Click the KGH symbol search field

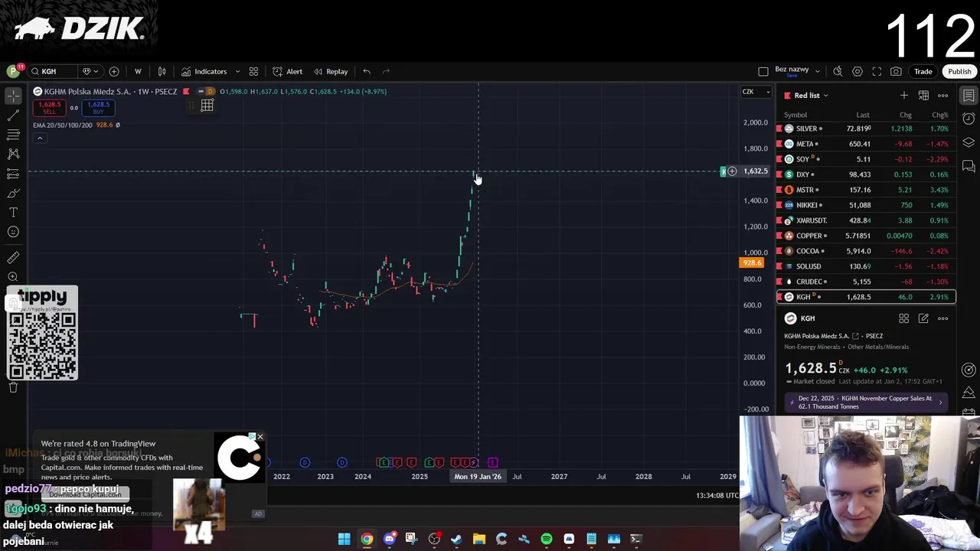click(52, 71)
